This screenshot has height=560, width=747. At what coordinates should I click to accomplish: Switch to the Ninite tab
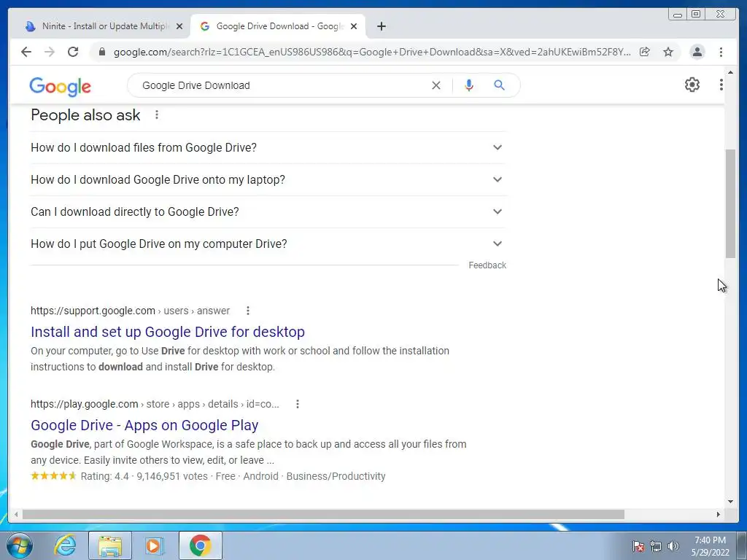[104, 26]
